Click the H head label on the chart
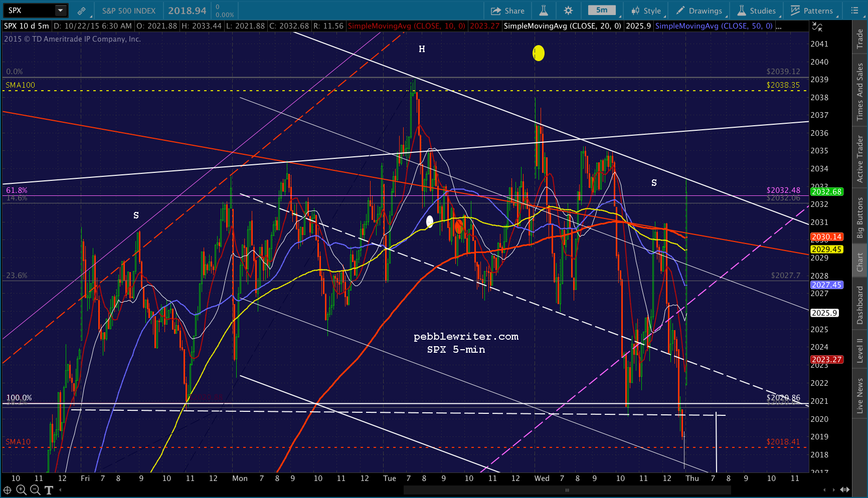Viewport: 868px width, 498px height. (422, 49)
